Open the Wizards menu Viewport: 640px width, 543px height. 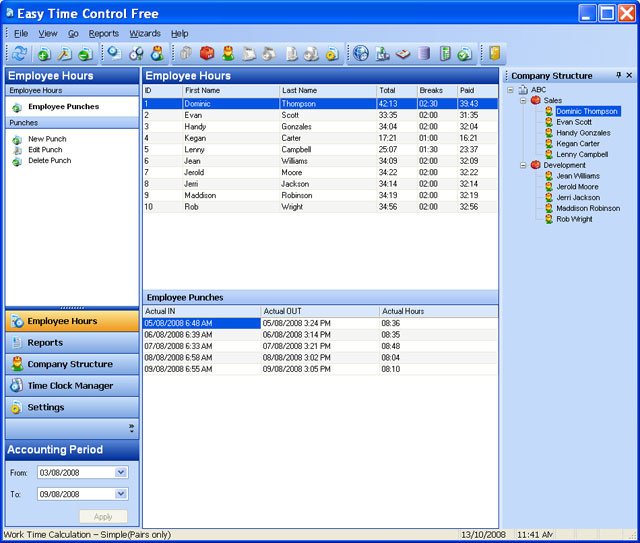pos(144,33)
